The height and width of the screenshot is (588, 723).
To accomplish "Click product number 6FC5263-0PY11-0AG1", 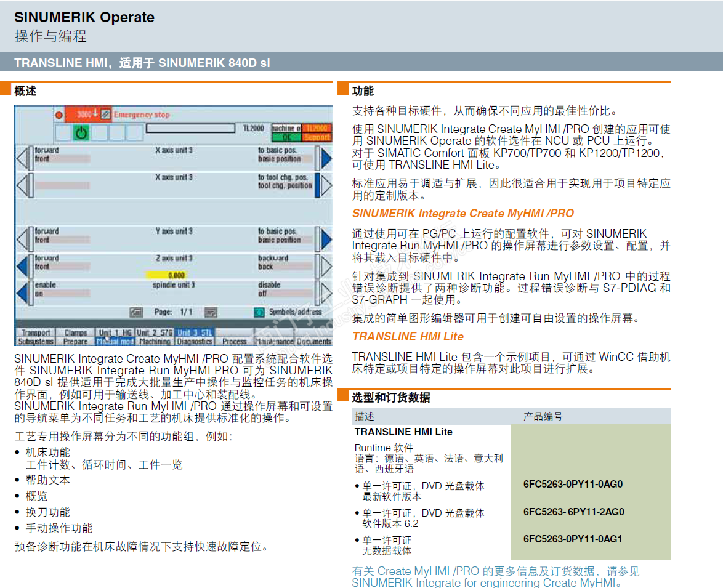I will click(573, 539).
